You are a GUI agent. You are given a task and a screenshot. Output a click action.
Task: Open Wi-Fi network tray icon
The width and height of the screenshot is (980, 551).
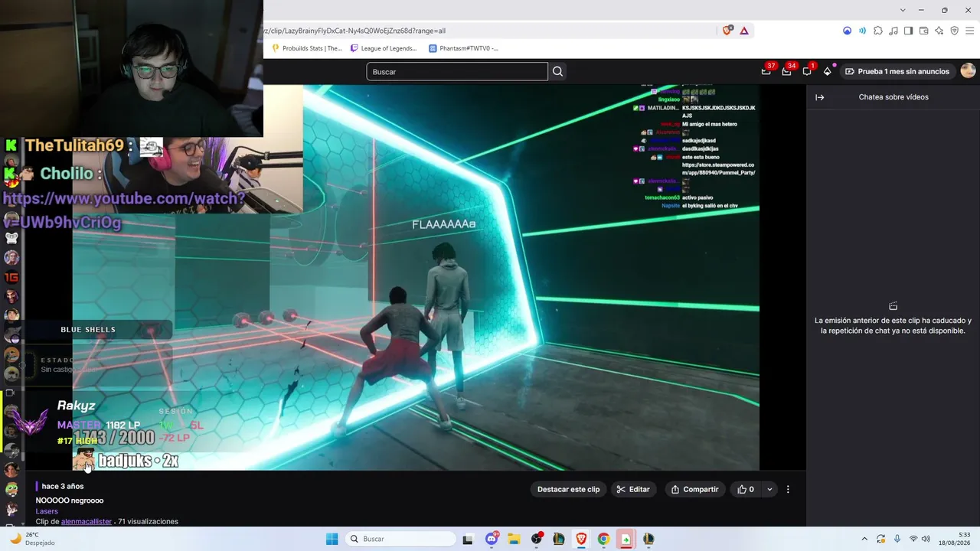coord(913,539)
